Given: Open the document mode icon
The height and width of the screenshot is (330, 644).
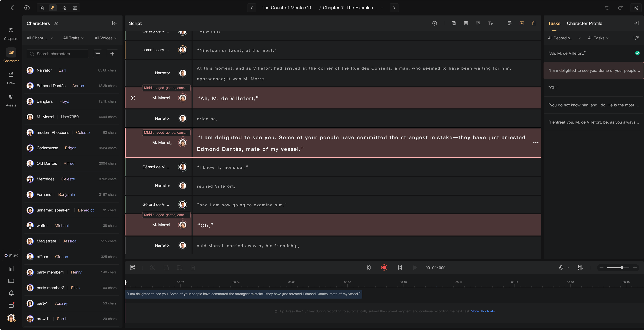Looking at the screenshot, I should tap(42, 8).
